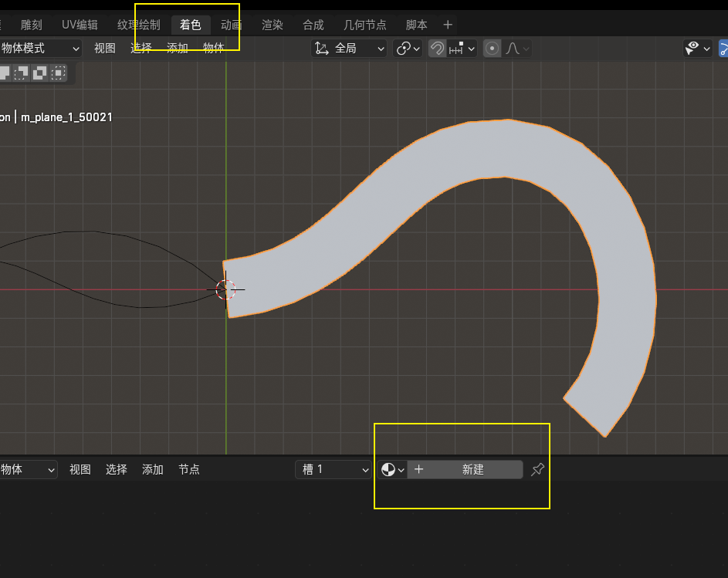Open the 节点 menu in node editor
The width and height of the screenshot is (728, 578).
point(189,469)
